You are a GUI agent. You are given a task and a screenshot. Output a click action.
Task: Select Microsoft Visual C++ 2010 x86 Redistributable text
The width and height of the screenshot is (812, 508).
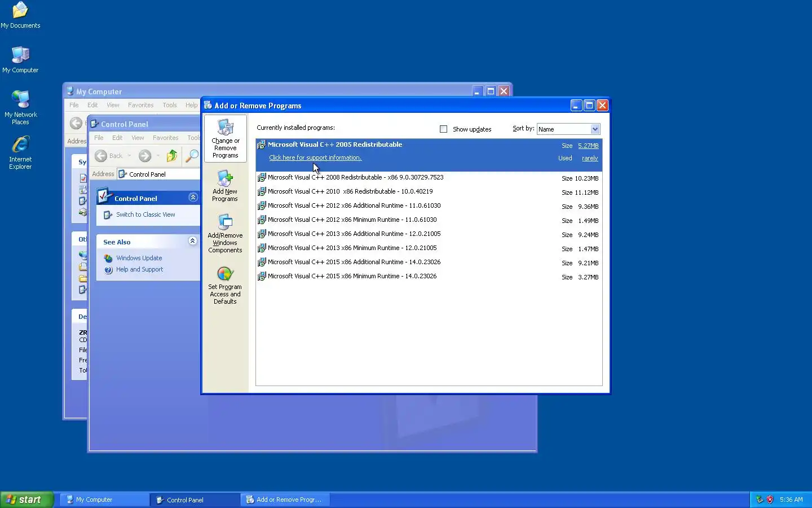click(350, 191)
